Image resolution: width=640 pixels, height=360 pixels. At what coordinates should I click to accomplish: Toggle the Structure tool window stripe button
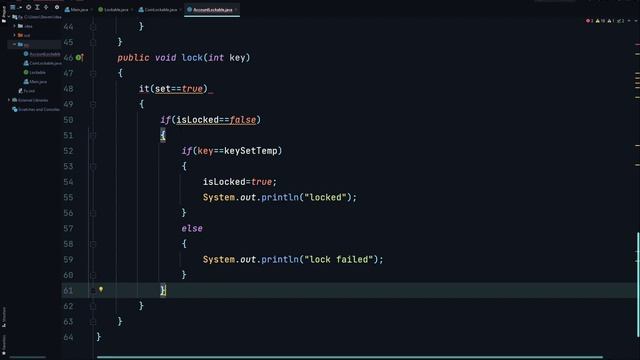click(x=4, y=317)
